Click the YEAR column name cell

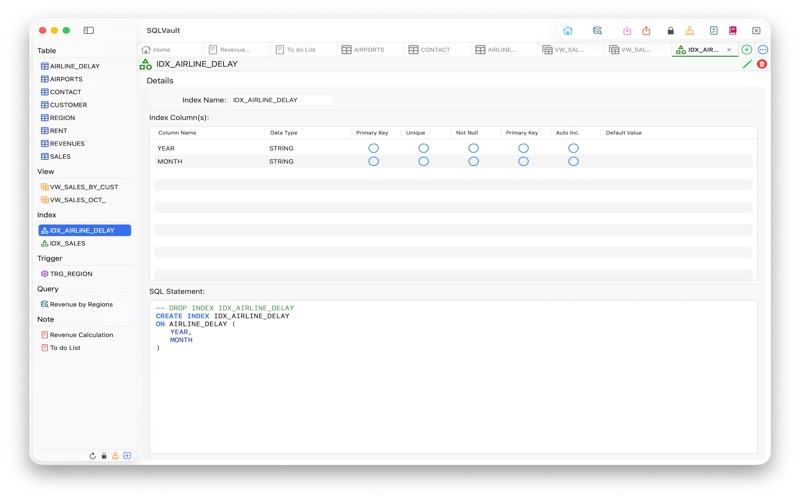[166, 148]
